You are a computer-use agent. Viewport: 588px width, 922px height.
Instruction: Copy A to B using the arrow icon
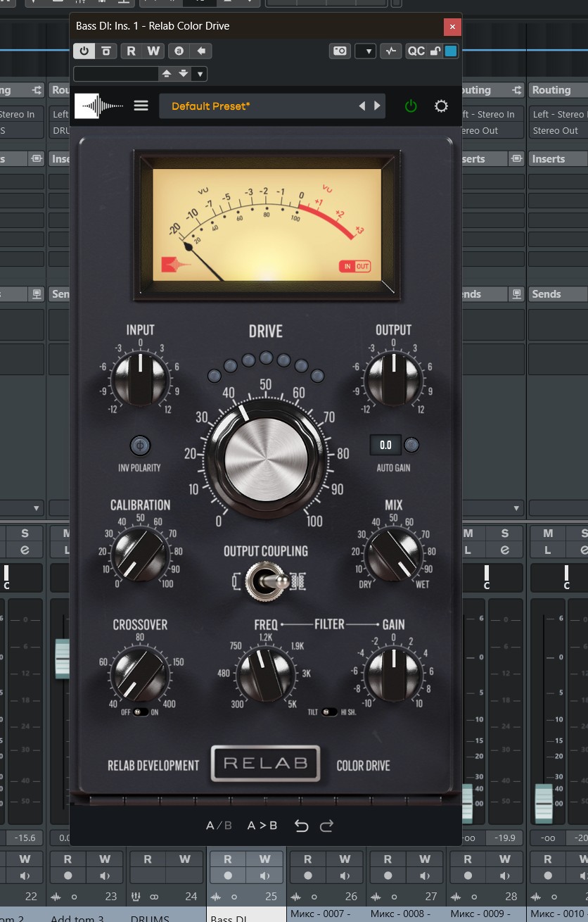[201, 51]
